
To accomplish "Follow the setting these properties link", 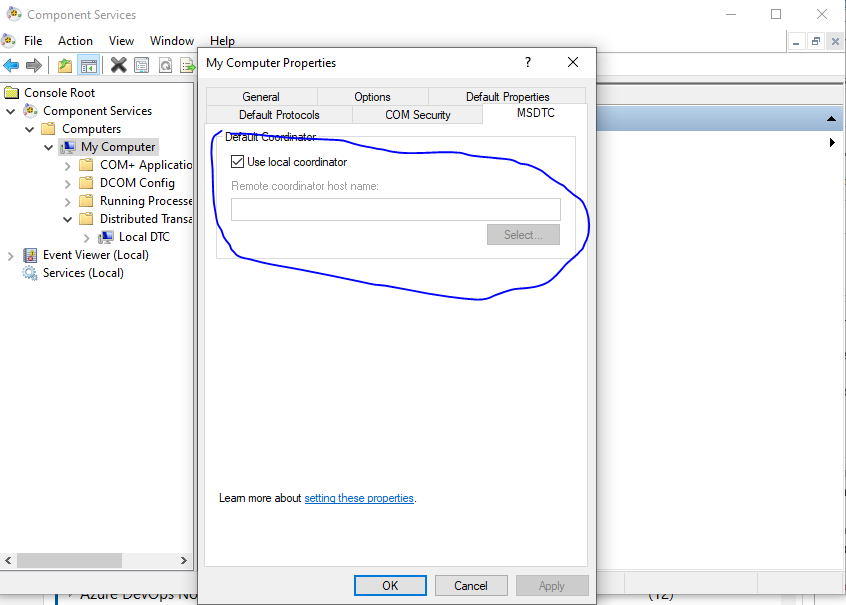I will [359, 497].
